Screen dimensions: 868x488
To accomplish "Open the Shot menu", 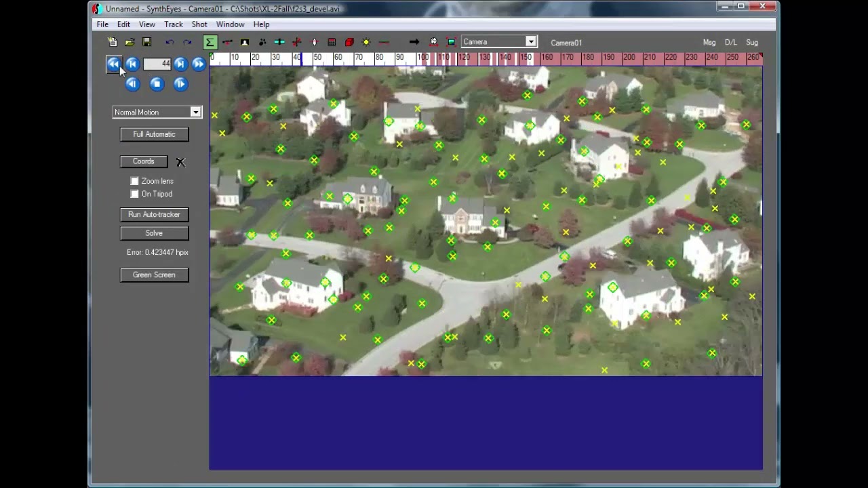I will tap(199, 24).
